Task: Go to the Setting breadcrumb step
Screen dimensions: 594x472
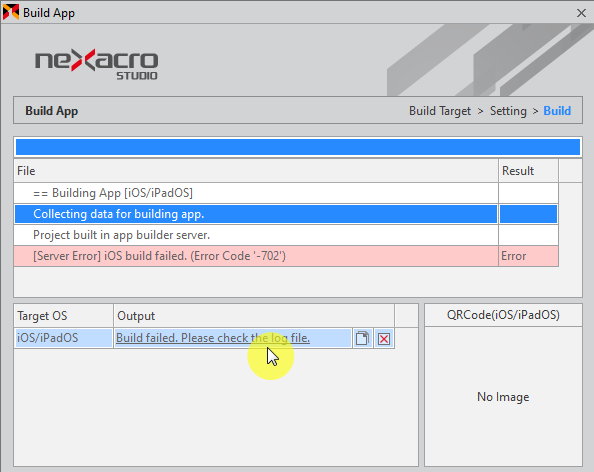Action: tap(508, 111)
